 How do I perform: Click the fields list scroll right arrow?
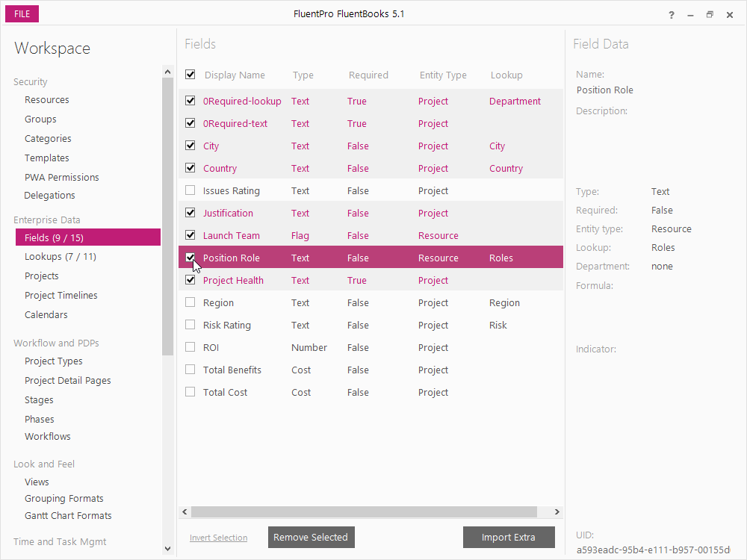[x=557, y=512]
